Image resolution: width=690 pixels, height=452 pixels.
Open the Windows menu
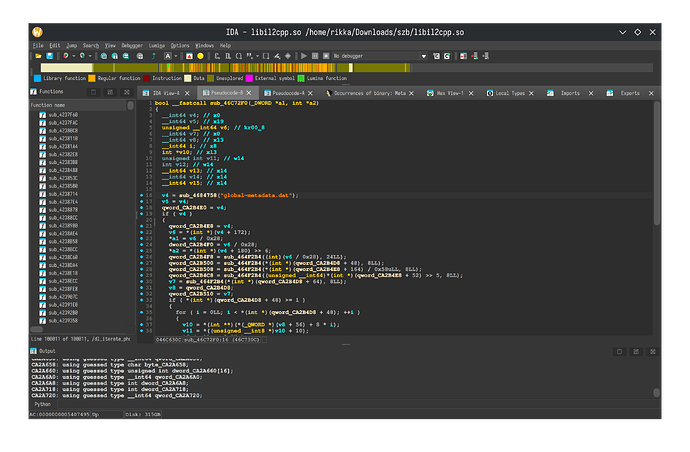click(x=204, y=45)
